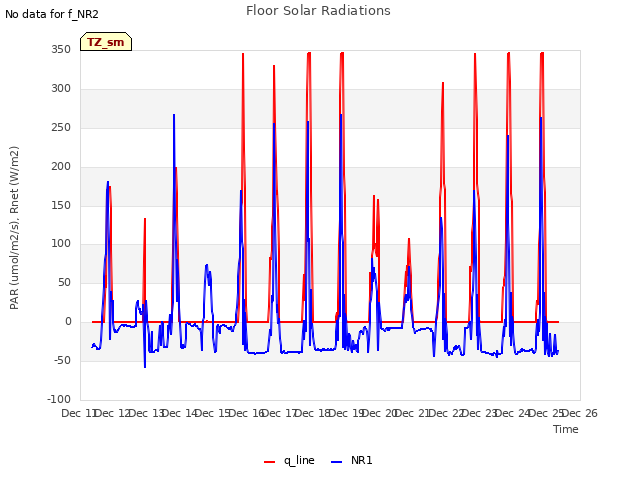Screen dimensions: 640x480
Task: Click the NR1 peak on Dec 14
Action: click(x=174, y=115)
